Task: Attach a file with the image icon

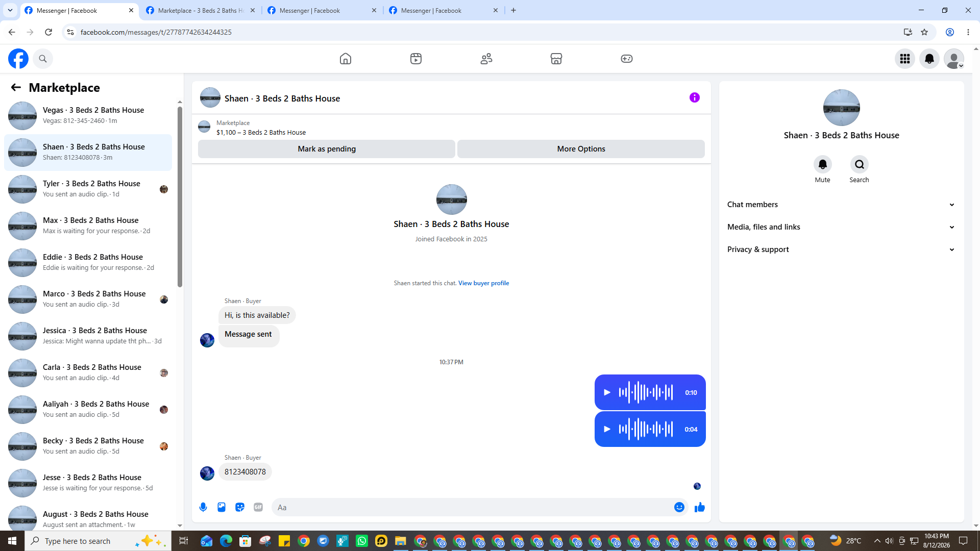Action: (222, 507)
